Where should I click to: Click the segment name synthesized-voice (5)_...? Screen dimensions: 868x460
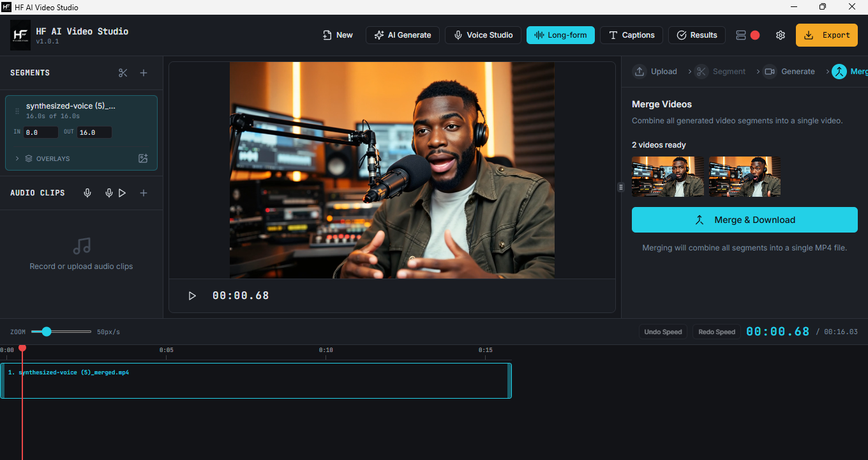(71, 106)
